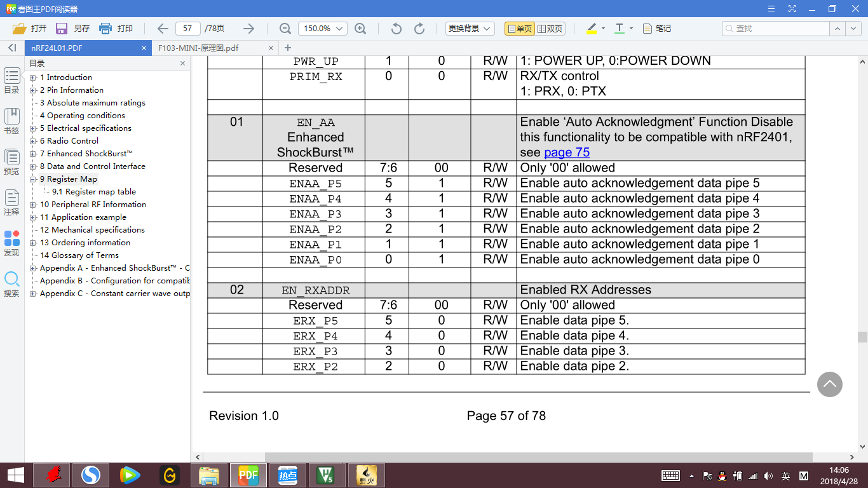Open the change background dropdown
The width and height of the screenshot is (868, 488).
point(470,29)
